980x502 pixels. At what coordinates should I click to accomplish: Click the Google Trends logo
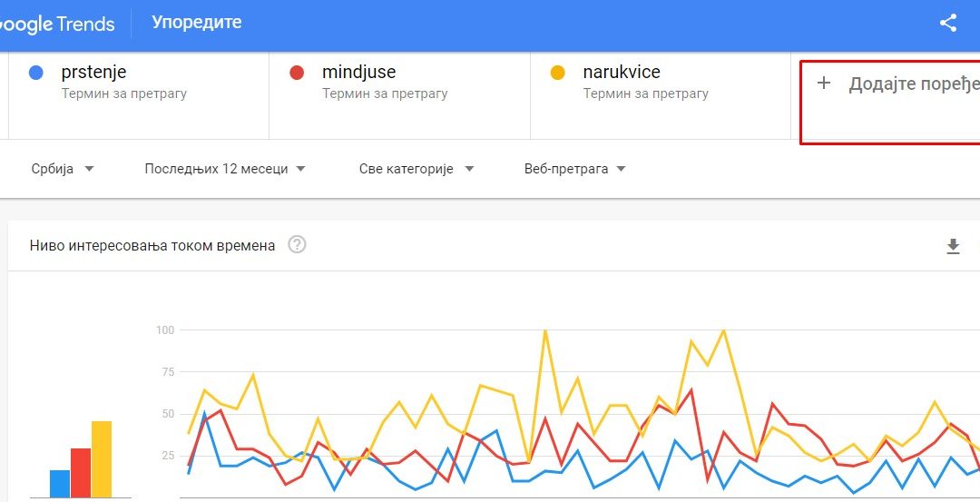click(x=57, y=25)
